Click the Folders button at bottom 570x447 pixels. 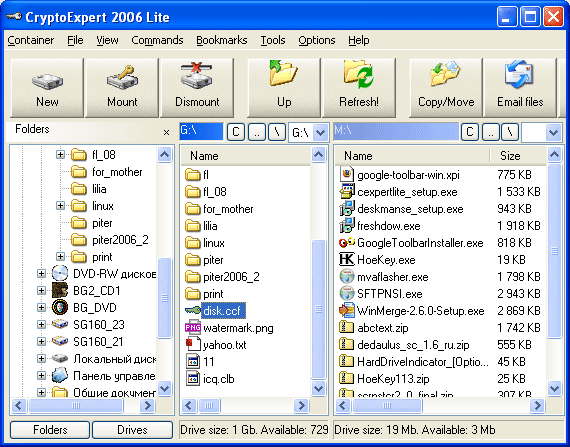(x=50, y=430)
